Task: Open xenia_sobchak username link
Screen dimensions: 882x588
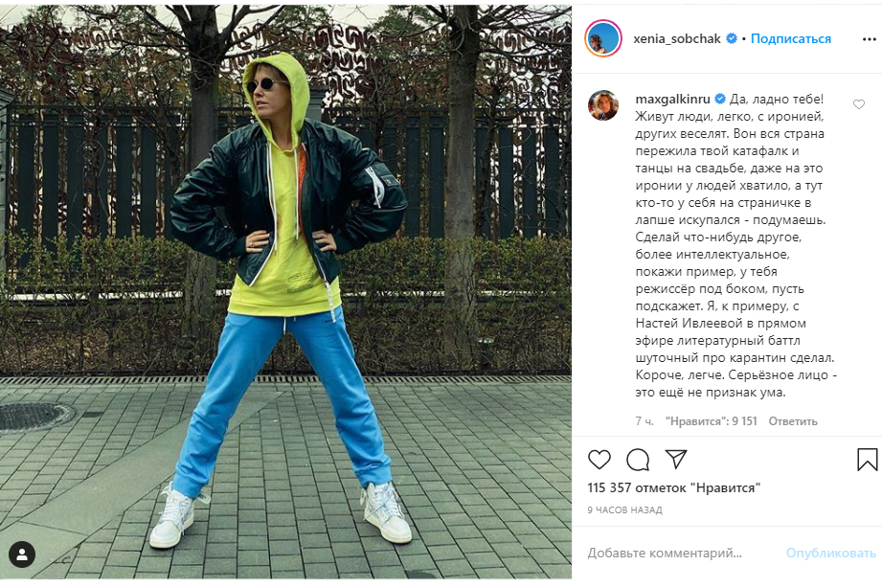Action: tap(677, 39)
